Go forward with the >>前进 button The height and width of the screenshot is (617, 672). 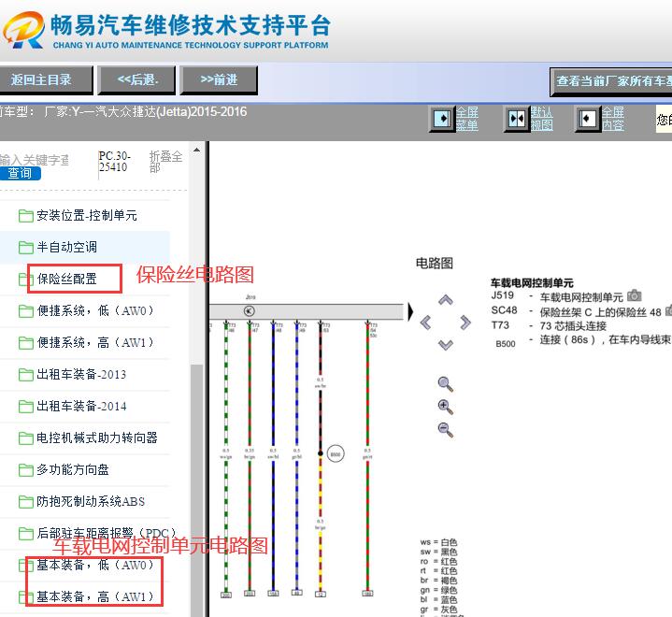pyautogui.click(x=219, y=79)
